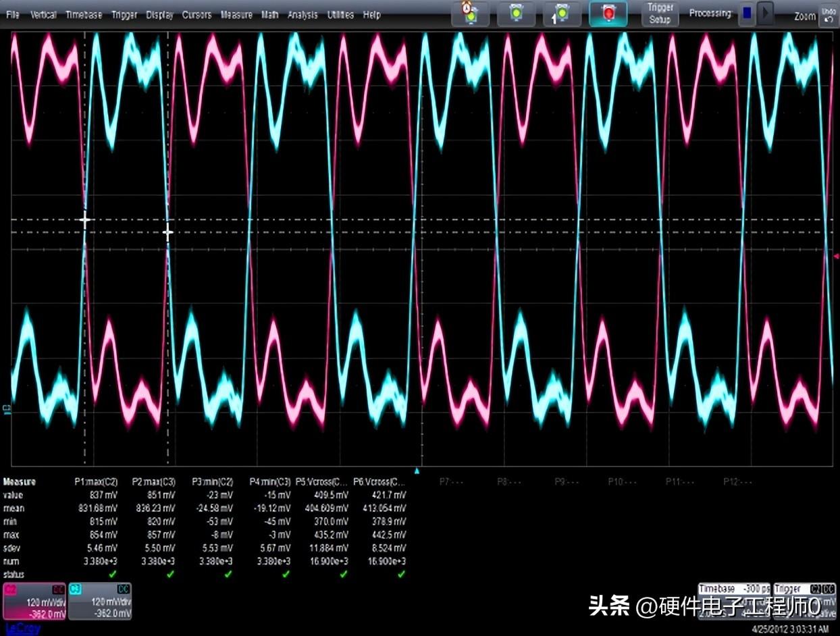Select Normal trigger mode green light icon
Screen dimensions: 840x636
(x=517, y=14)
